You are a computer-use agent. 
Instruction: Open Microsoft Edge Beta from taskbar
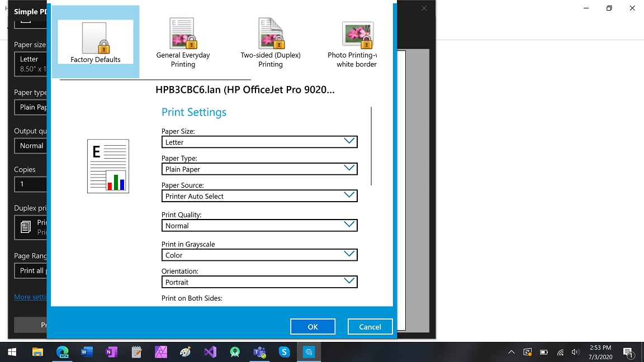pyautogui.click(x=62, y=352)
